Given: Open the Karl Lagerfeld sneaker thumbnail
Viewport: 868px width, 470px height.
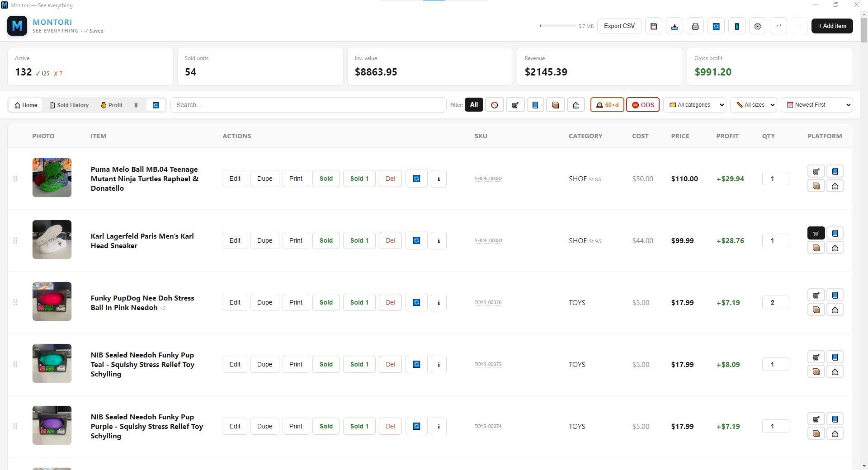Looking at the screenshot, I should click(52, 240).
